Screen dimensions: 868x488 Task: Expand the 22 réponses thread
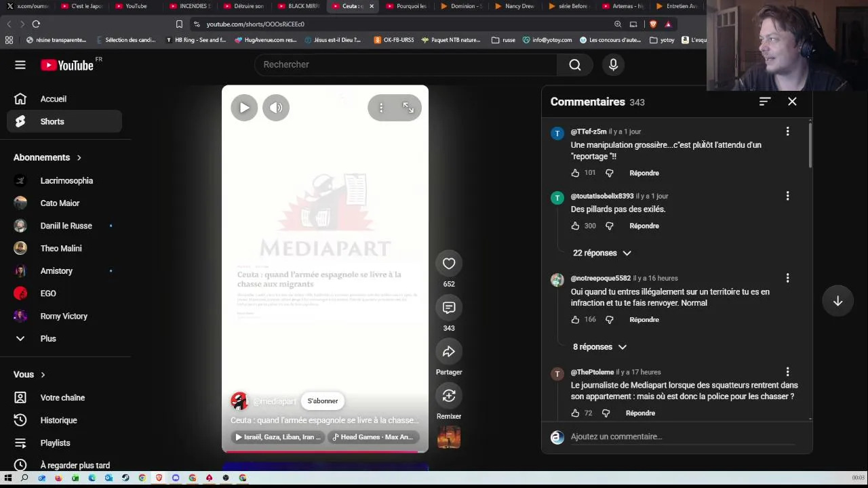coord(601,253)
